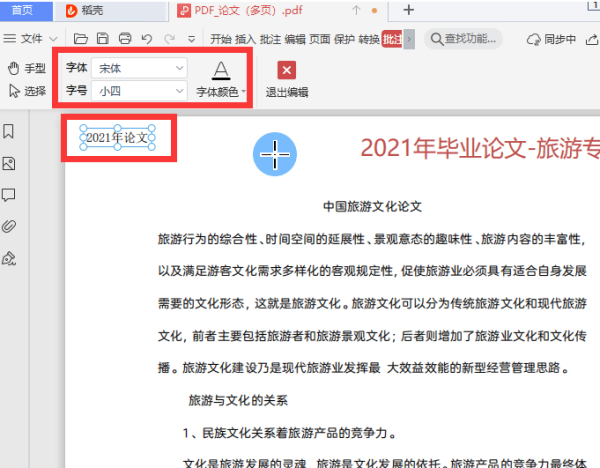Open the bookmark panel in sidebar
The height and width of the screenshot is (468, 600).
point(9,131)
